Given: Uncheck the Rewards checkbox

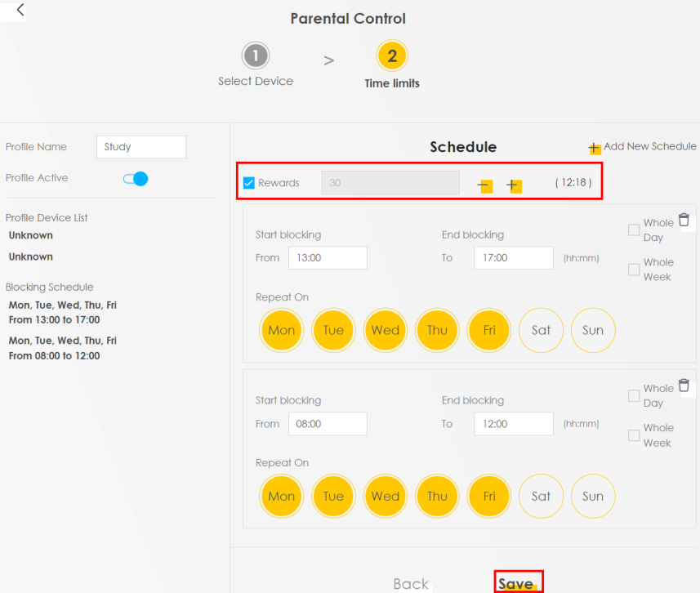Looking at the screenshot, I should coord(248,183).
